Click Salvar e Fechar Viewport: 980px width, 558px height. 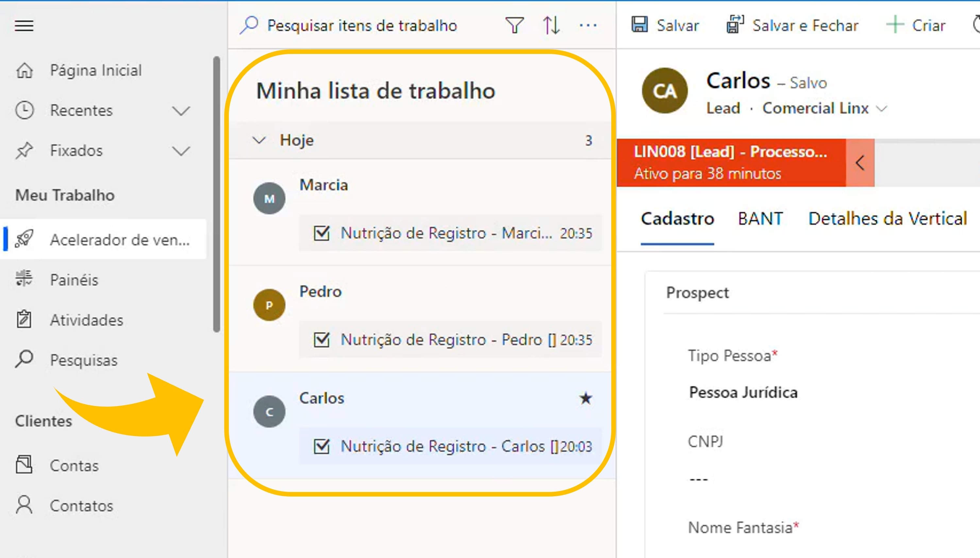[x=792, y=25]
